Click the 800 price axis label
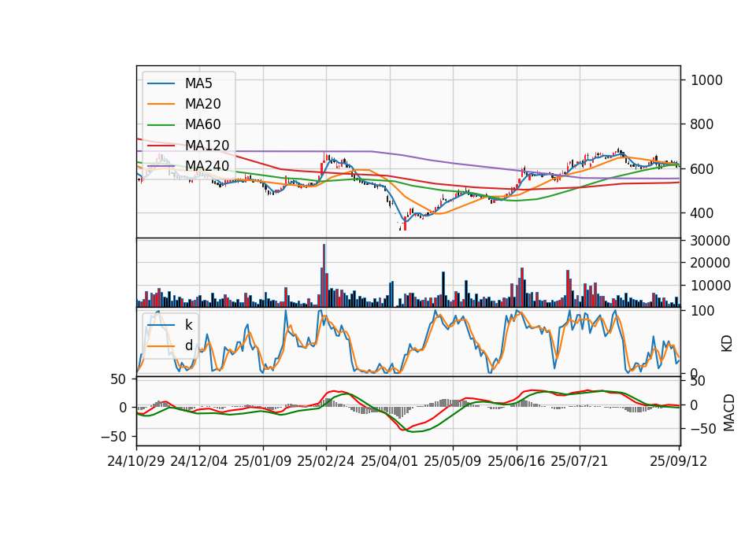 [x=702, y=124]
